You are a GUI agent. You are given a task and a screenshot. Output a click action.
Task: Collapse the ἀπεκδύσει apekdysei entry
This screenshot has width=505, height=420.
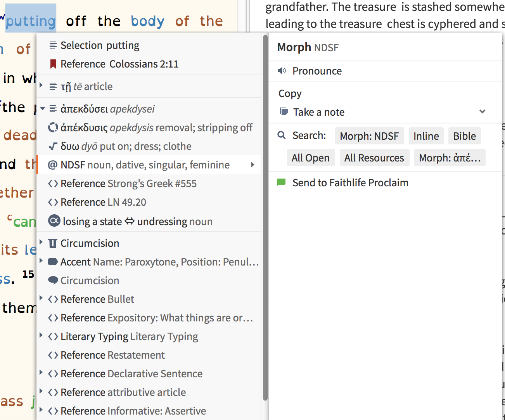tap(42, 109)
